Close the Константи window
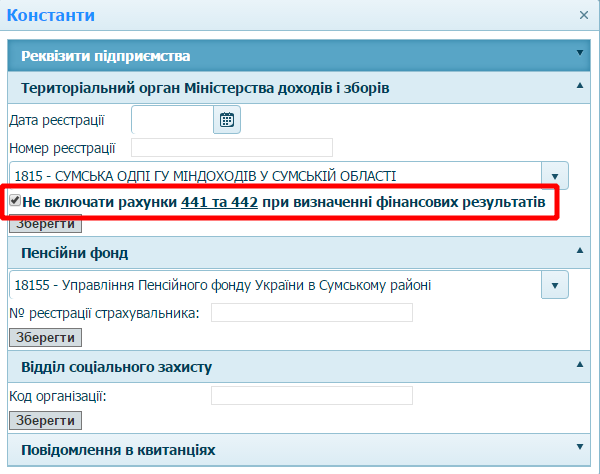600x474 pixels. coord(584,15)
